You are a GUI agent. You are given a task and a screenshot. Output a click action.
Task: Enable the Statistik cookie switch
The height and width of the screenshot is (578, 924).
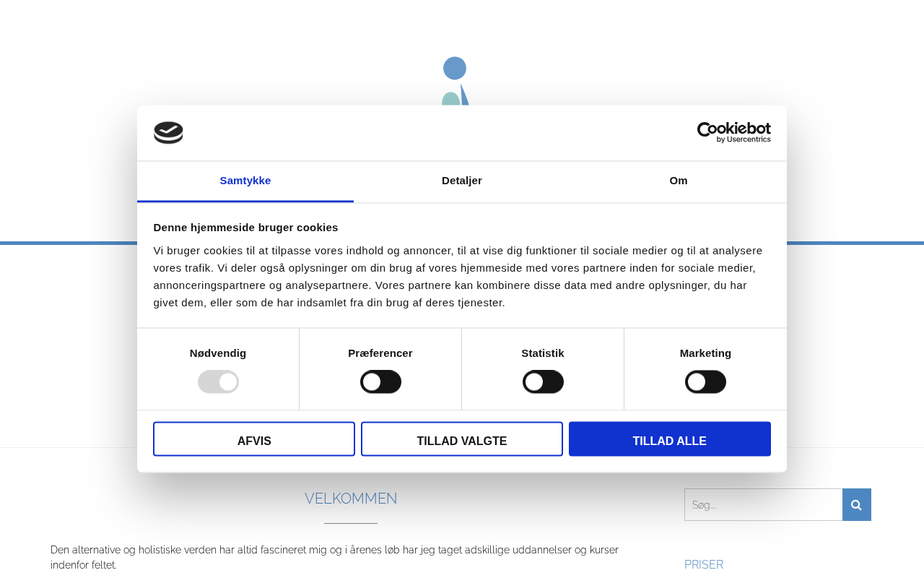pyautogui.click(x=543, y=381)
